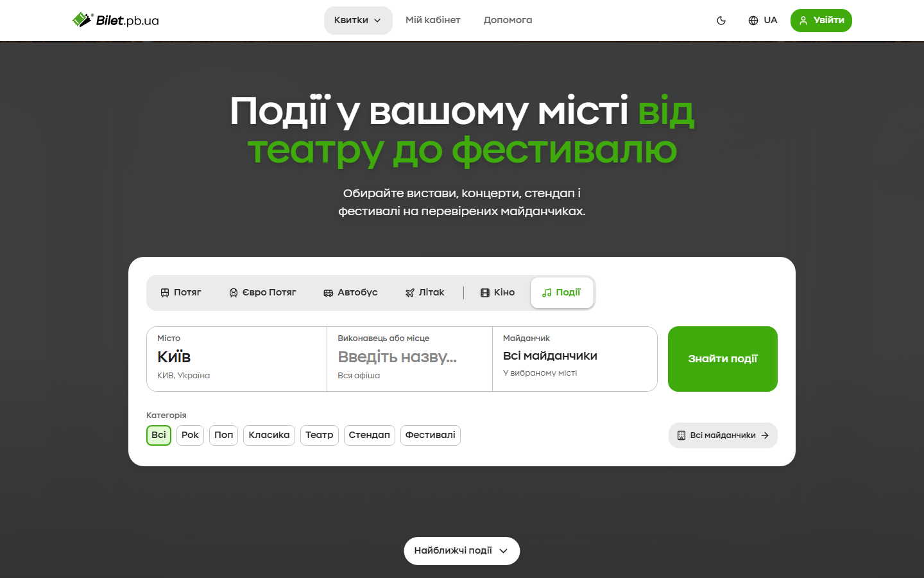
Task: Click the green Увійти login button
Action: 821,21
